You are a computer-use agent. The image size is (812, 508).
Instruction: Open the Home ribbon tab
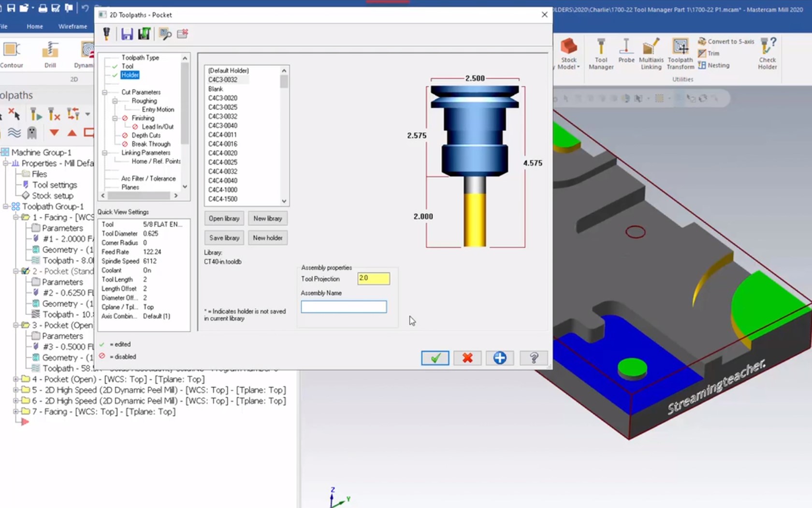point(35,27)
